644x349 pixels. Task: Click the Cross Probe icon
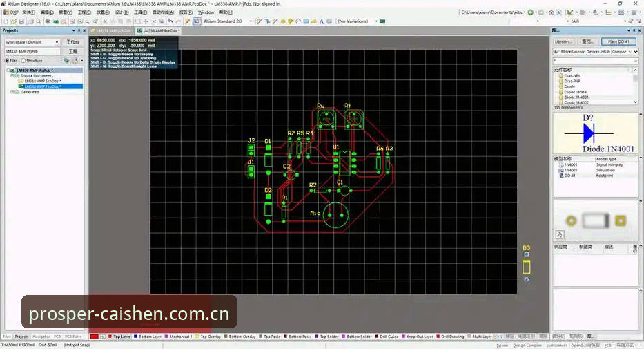[x=187, y=21]
